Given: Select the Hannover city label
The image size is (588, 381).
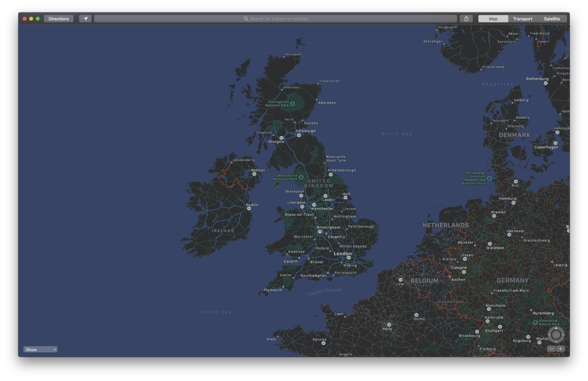Looking at the screenshot, I should [x=515, y=231].
